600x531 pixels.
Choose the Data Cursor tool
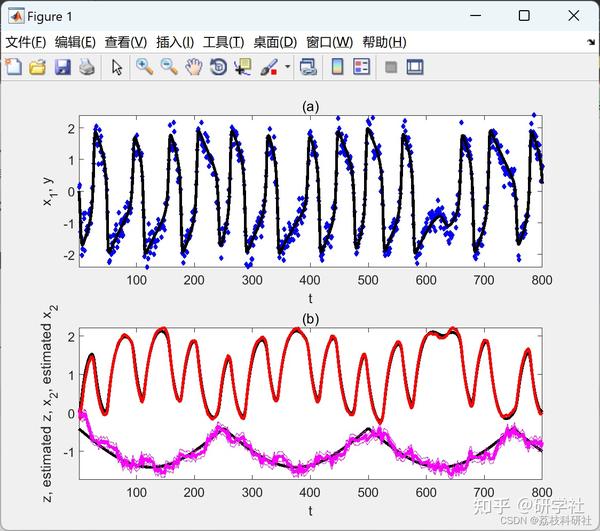[x=243, y=67]
